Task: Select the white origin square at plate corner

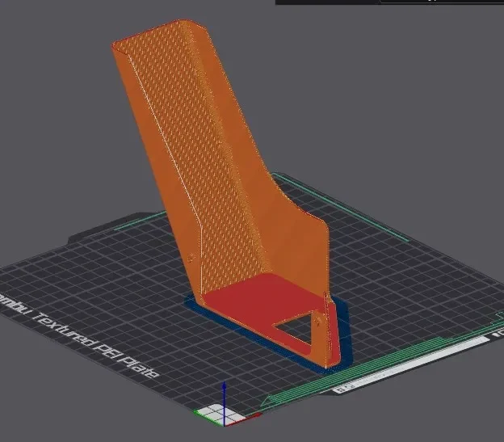Action: pyautogui.click(x=220, y=415)
